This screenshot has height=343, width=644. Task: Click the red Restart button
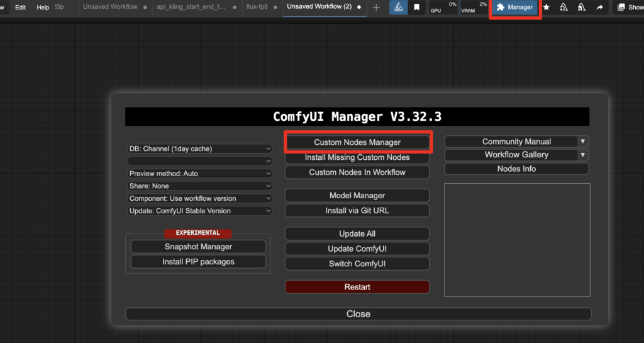[x=357, y=287]
